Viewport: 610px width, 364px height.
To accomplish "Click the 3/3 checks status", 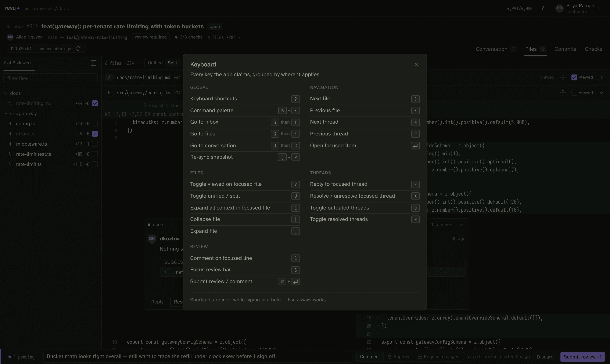I will (189, 37).
